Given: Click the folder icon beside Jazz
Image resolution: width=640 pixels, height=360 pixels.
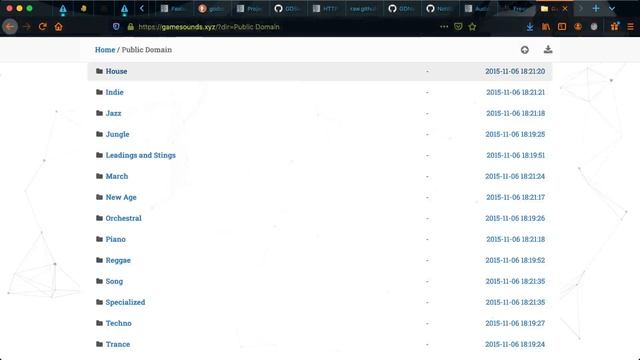Looking at the screenshot, I should [99, 113].
